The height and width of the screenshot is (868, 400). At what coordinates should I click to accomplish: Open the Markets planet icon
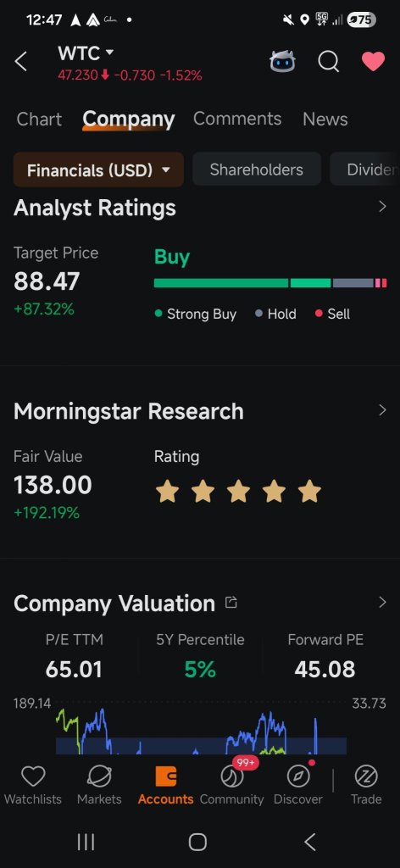click(100, 776)
